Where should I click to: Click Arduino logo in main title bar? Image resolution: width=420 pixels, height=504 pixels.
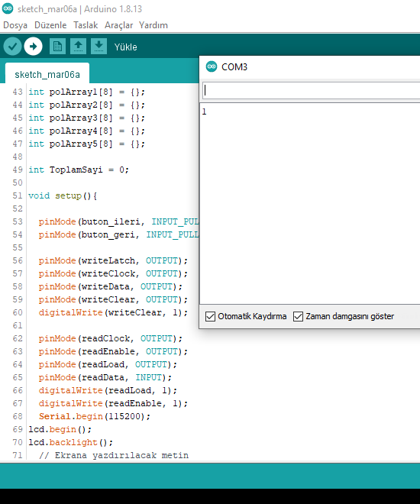8,8
